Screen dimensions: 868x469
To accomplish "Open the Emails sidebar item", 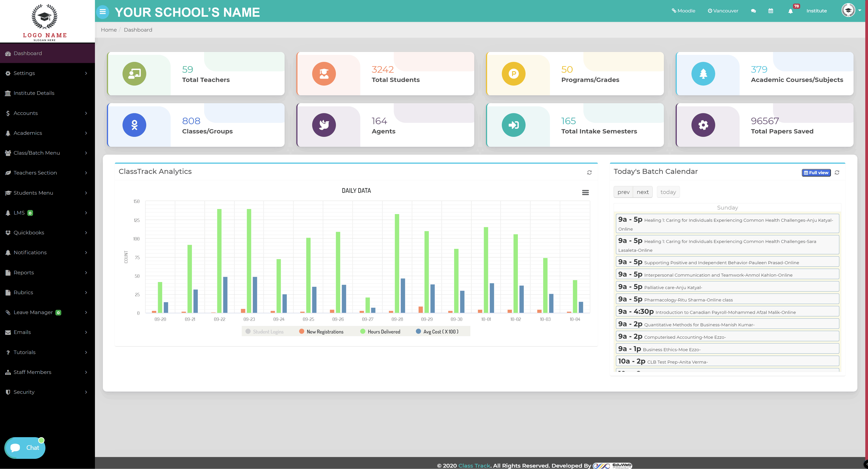I will pyautogui.click(x=47, y=332).
